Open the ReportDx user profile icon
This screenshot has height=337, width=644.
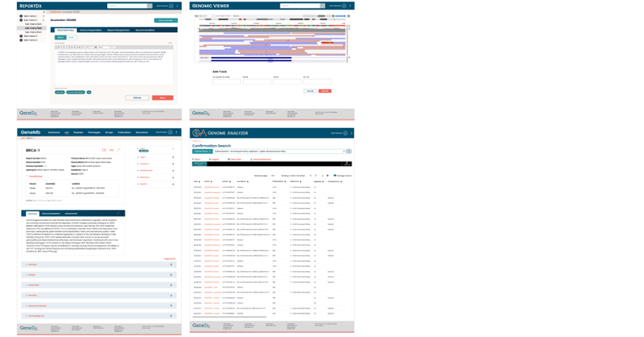[x=171, y=6]
